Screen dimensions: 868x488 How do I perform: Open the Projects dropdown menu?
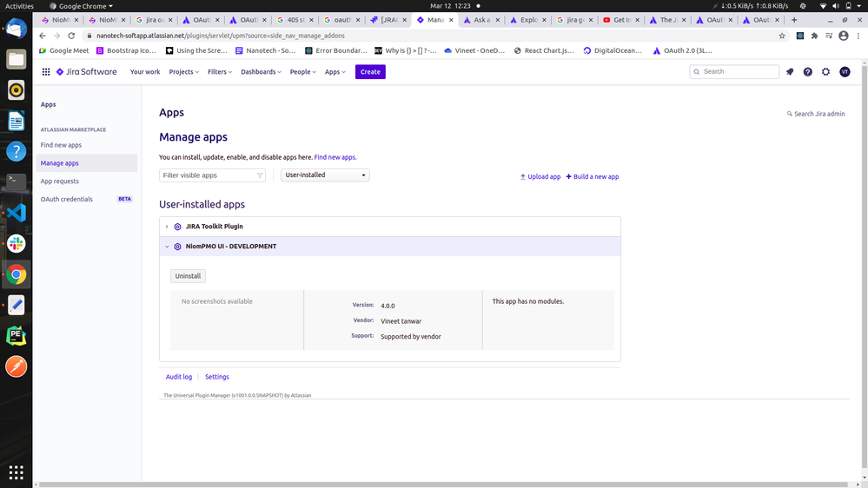(184, 72)
